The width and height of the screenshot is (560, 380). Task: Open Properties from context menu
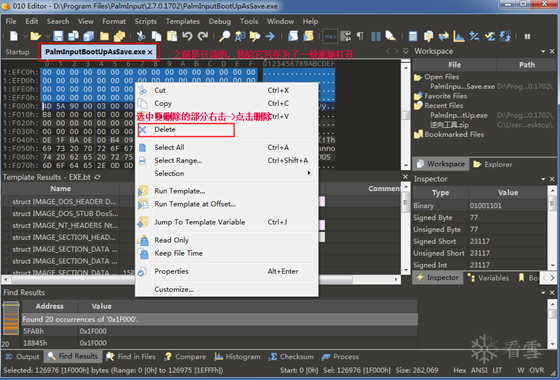tap(227, 271)
